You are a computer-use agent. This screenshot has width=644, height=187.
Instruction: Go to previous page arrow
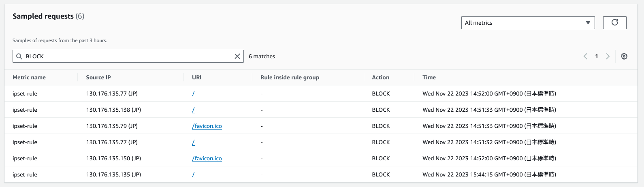(x=585, y=56)
